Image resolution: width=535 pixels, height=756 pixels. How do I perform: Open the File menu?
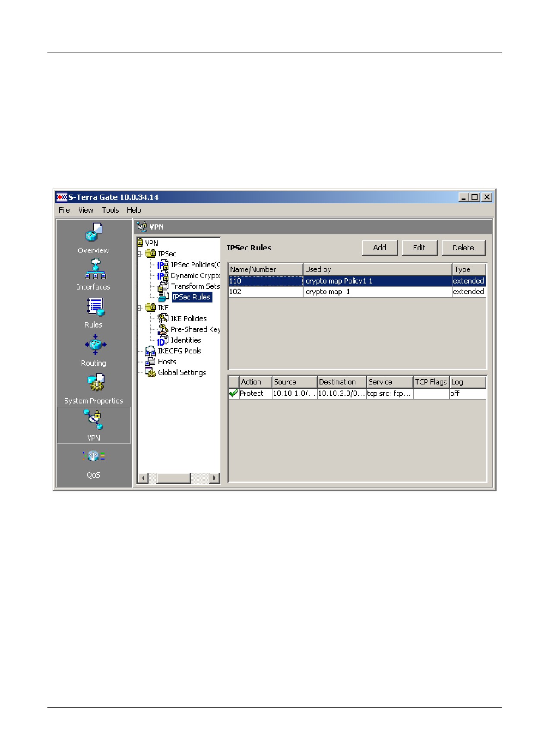pos(64,210)
